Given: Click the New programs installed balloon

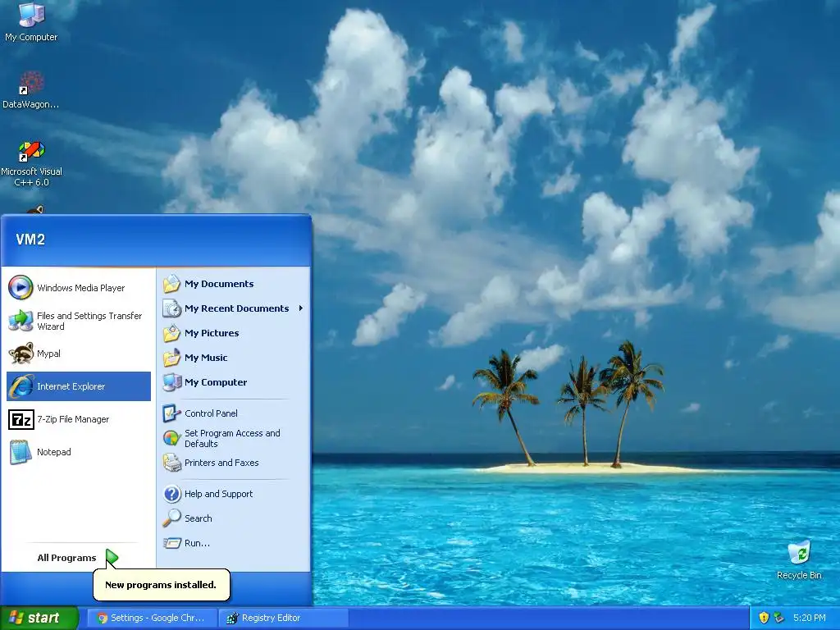Looking at the screenshot, I should click(x=162, y=584).
